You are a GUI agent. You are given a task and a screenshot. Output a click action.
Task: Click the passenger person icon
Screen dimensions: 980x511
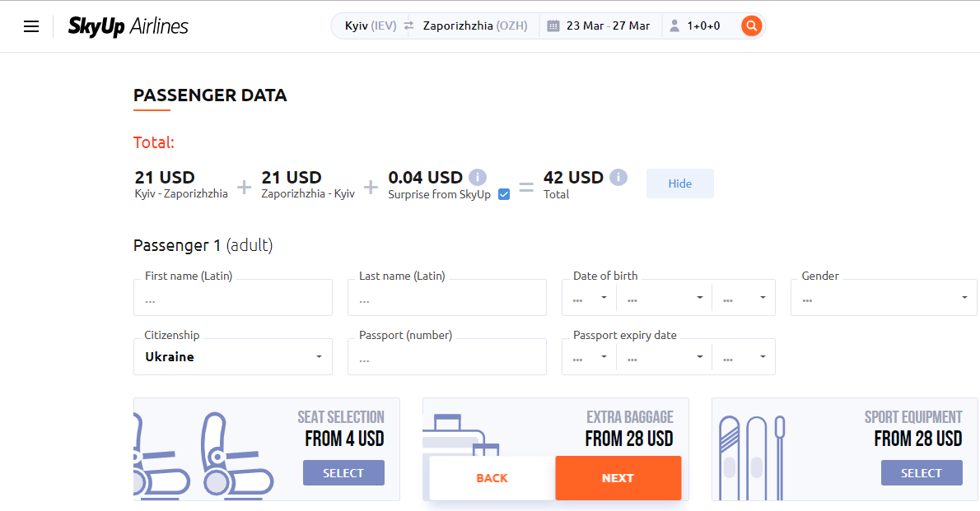point(674,26)
